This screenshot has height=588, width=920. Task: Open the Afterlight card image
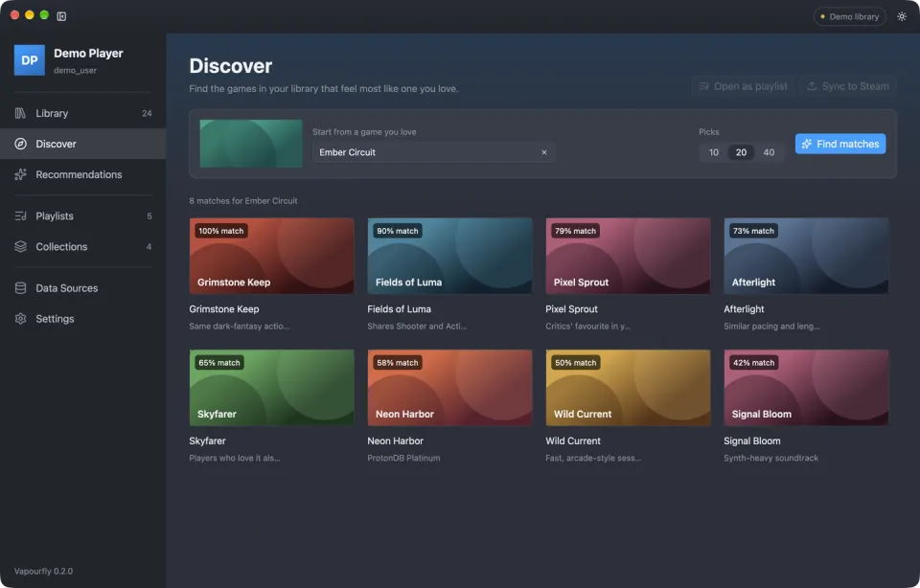tap(806, 256)
